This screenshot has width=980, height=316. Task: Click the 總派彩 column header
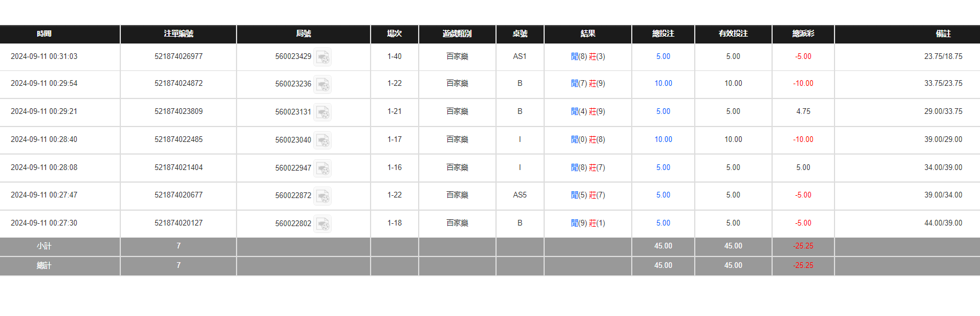coord(803,34)
